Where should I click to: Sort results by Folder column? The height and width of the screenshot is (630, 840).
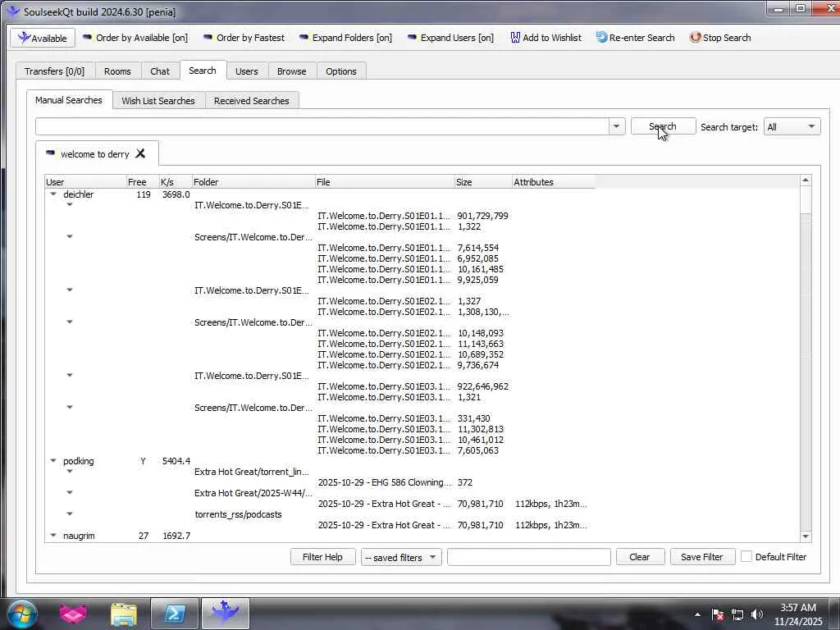(x=253, y=182)
